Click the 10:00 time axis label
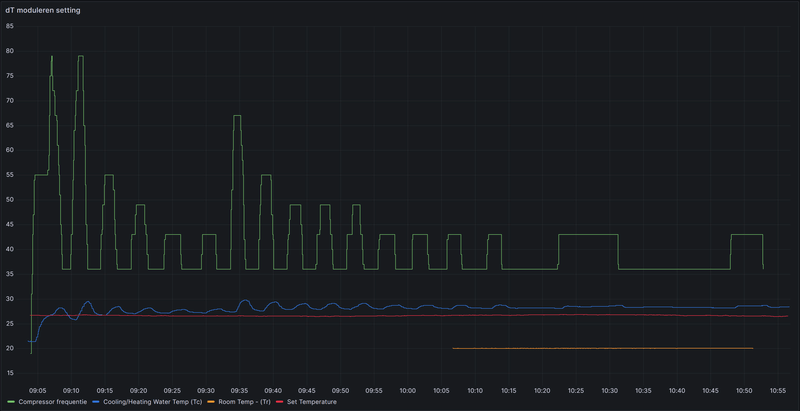Image resolution: width=800 pixels, height=411 pixels. 407,391
